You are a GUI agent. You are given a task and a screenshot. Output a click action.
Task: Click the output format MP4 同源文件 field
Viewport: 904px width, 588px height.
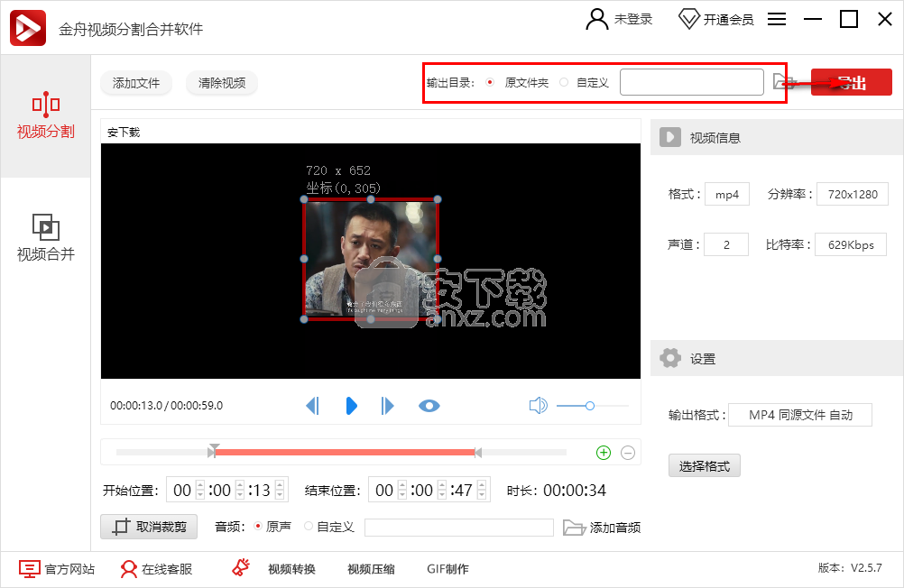point(800,415)
